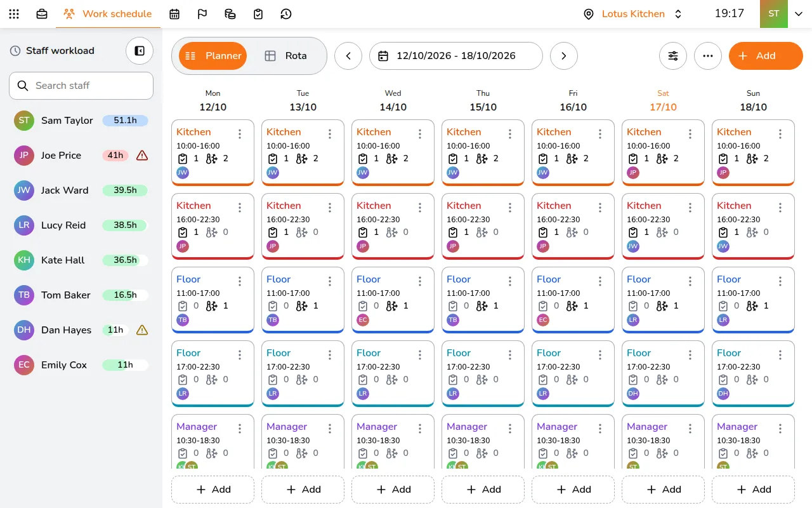Go to the previous week
The image size is (812, 508).
[348, 56]
